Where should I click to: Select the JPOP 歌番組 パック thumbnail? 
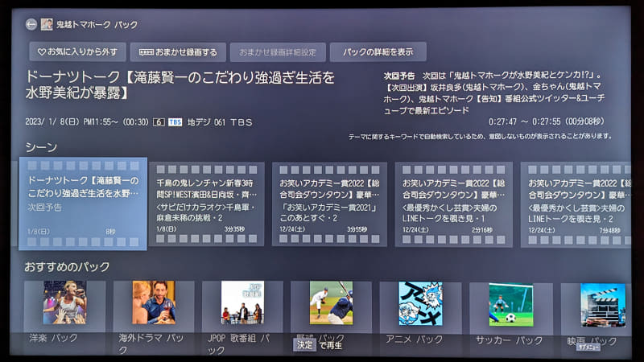tap(242, 302)
